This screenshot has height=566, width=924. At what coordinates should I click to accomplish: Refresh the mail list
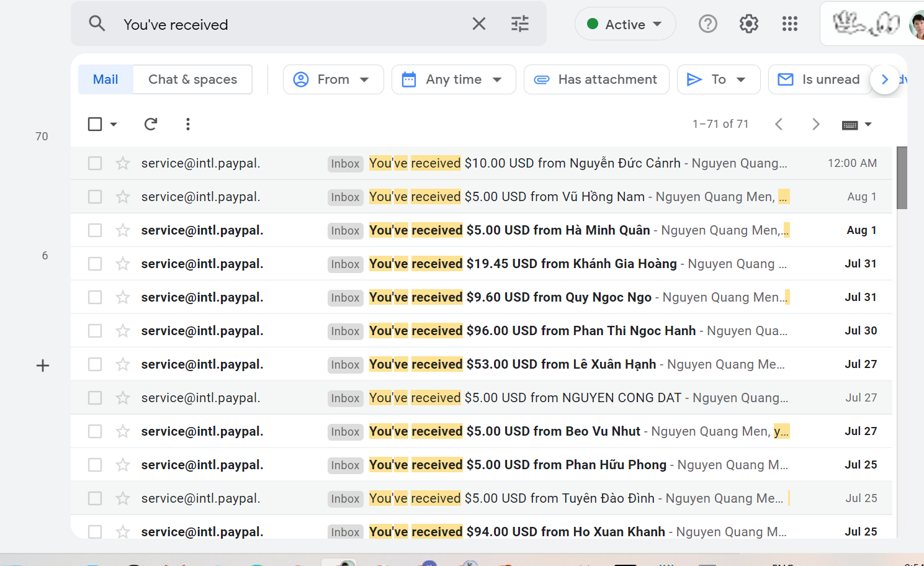point(150,124)
